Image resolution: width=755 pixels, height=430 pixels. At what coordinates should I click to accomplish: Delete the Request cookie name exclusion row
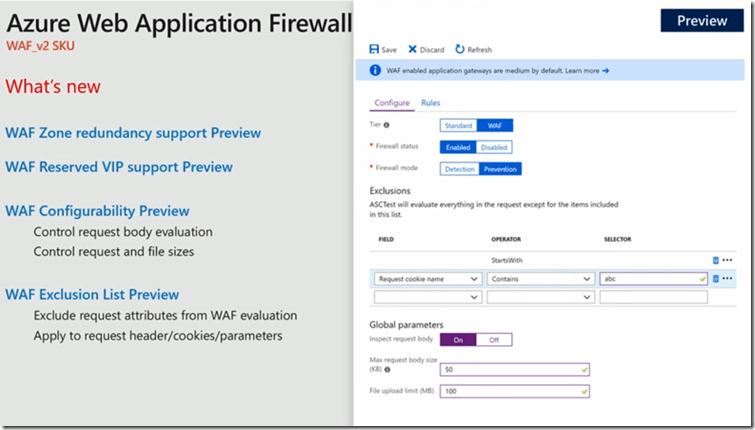(x=715, y=278)
